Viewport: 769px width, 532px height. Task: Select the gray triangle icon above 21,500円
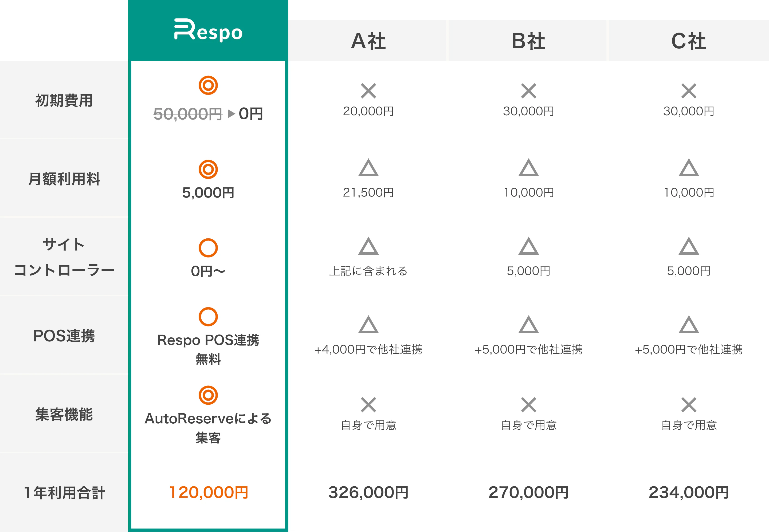pyautogui.click(x=368, y=168)
